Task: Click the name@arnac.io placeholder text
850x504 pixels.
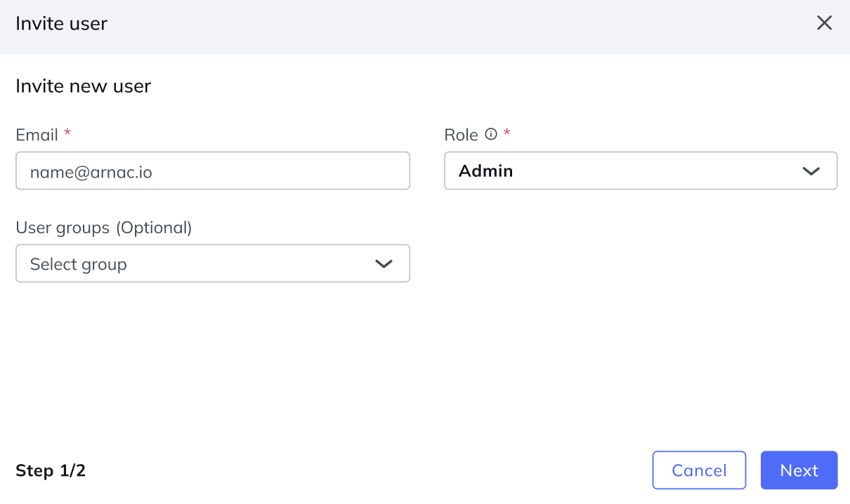Action: pos(91,171)
